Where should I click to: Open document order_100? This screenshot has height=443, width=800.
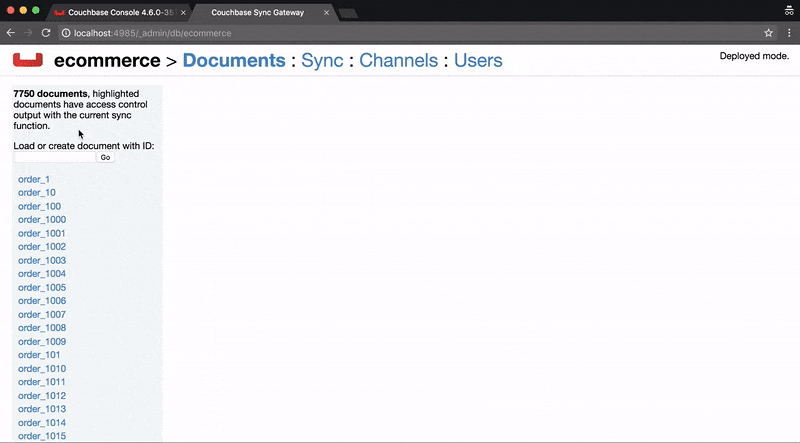coord(39,206)
